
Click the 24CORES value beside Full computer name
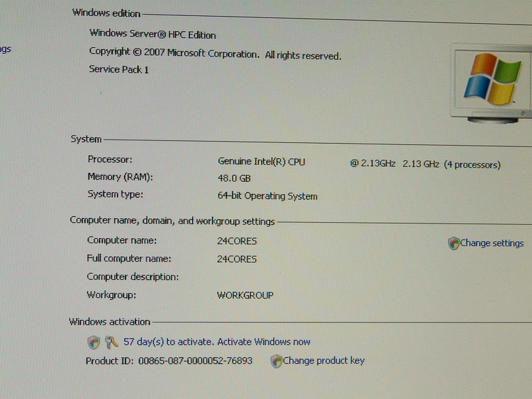[237, 259]
